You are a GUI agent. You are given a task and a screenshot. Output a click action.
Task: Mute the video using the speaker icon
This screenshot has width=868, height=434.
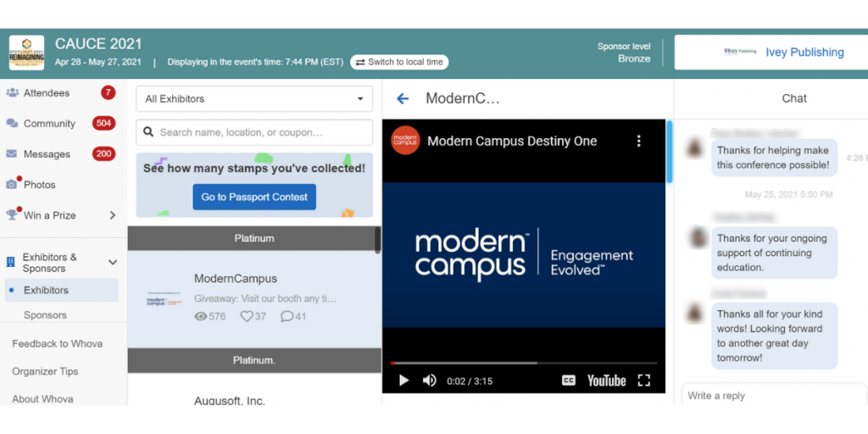click(x=430, y=381)
